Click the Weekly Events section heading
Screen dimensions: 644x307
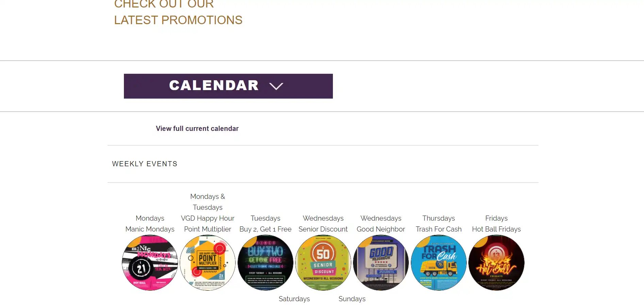[145, 164]
